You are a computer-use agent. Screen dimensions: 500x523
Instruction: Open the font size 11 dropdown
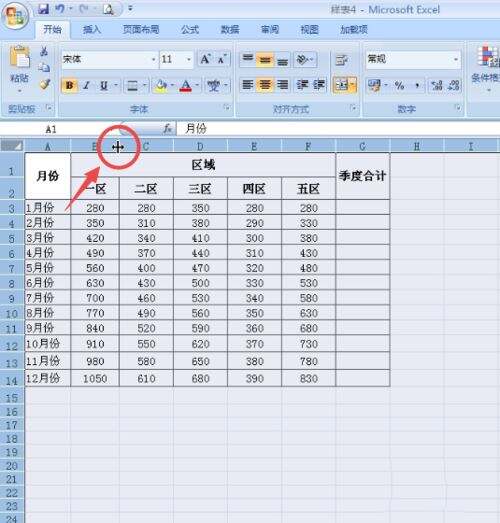(x=189, y=60)
